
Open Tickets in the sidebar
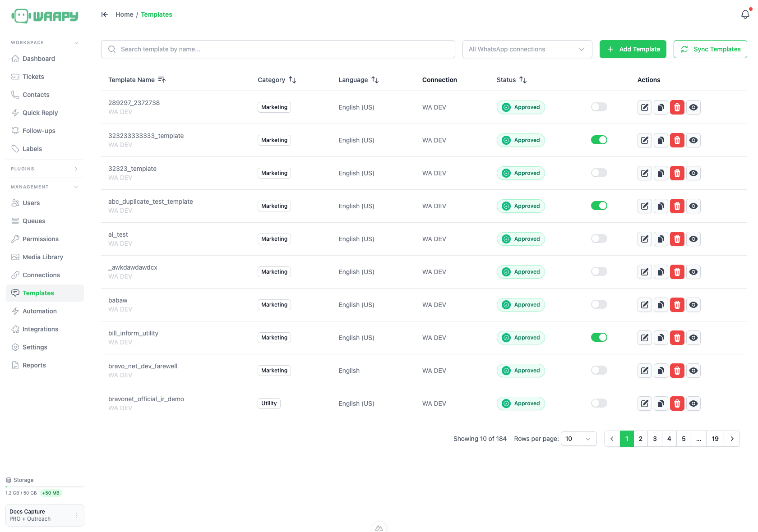pos(45,77)
